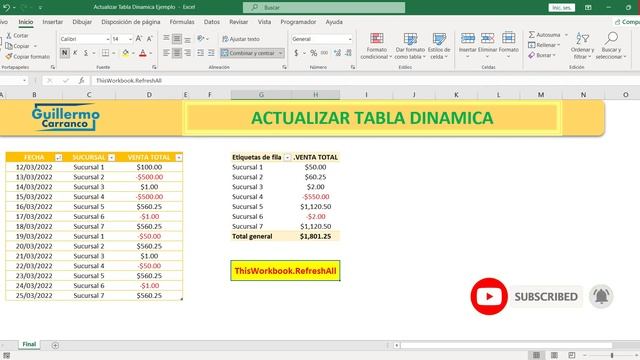The width and height of the screenshot is (640, 360).
Task: Open the FECHA column filter dropdown
Action: pos(58,158)
